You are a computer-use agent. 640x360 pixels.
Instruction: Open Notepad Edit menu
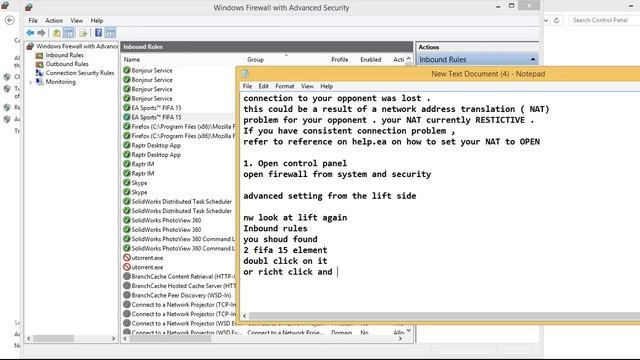click(264, 86)
